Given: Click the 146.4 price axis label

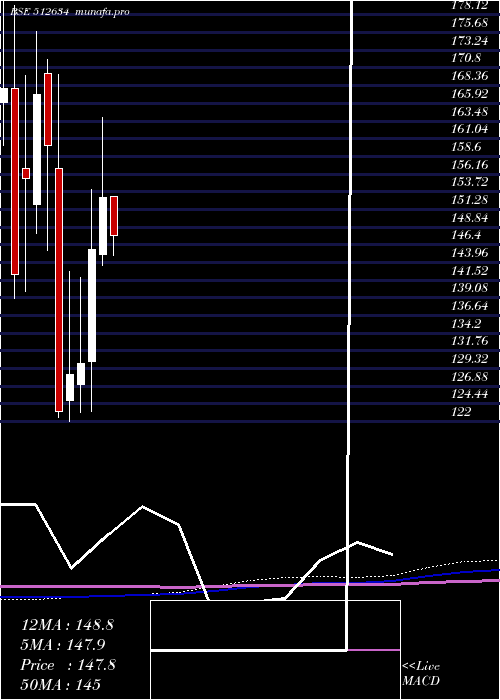Looking at the screenshot, I should (466, 235).
